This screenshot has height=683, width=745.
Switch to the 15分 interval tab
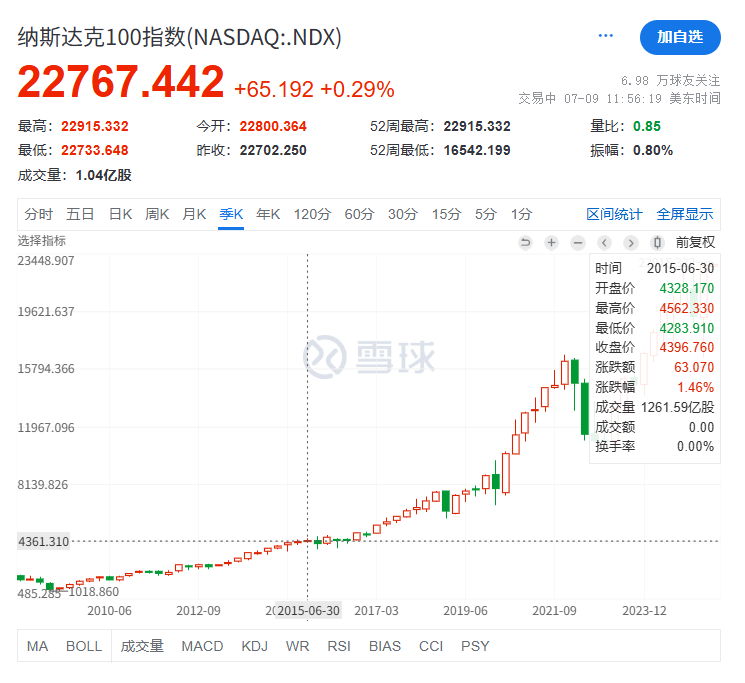[x=446, y=214]
